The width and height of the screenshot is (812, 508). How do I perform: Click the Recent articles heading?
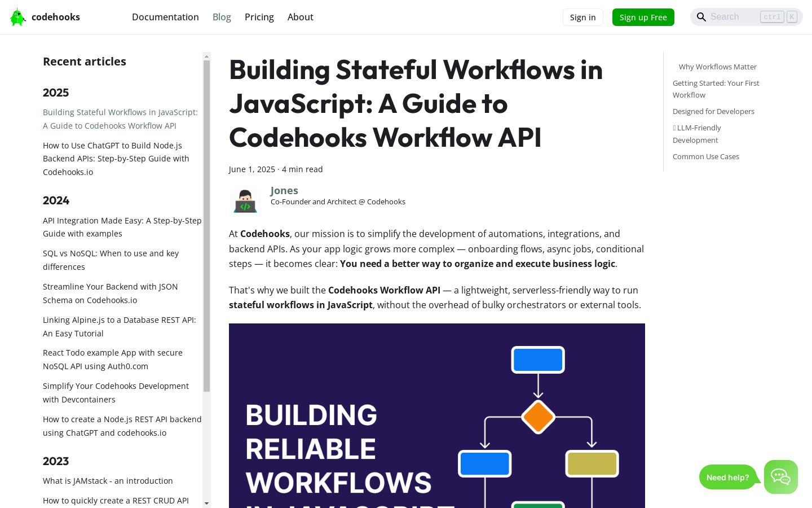85,62
